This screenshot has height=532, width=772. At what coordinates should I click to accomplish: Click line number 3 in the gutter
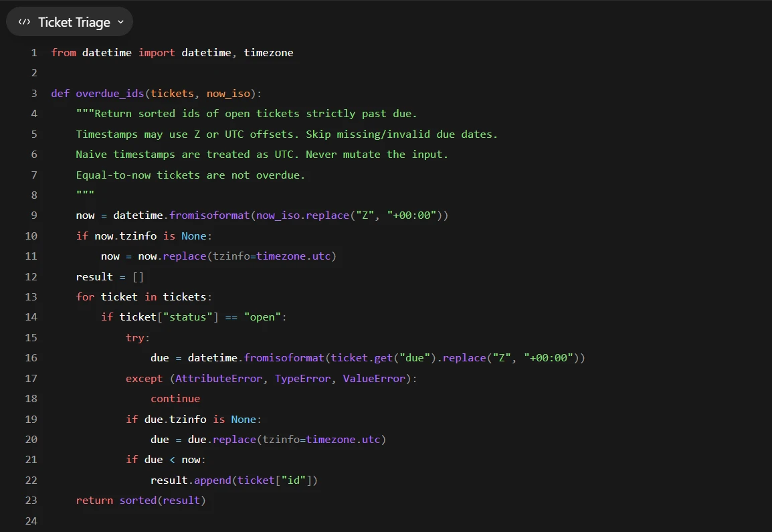34,94
